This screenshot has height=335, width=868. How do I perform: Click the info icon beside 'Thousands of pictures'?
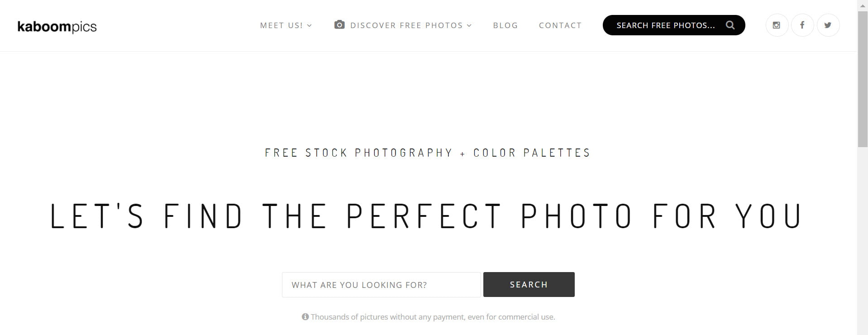305,317
